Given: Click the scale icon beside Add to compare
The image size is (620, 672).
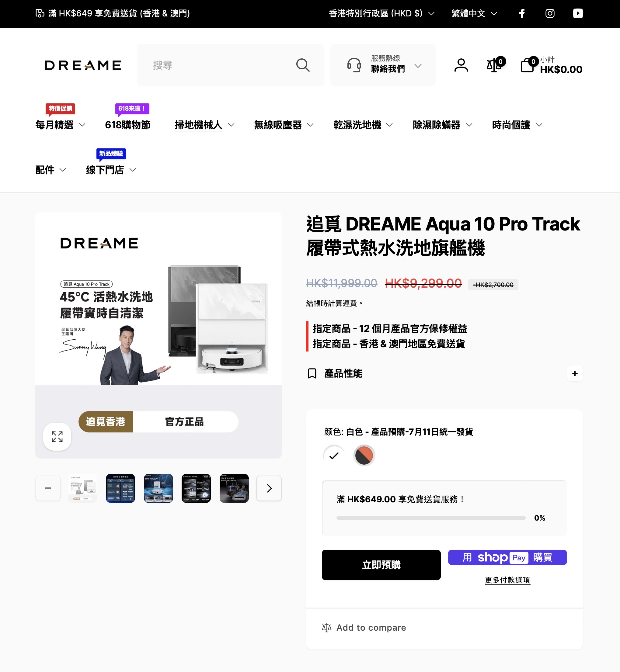Looking at the screenshot, I should (x=326, y=627).
